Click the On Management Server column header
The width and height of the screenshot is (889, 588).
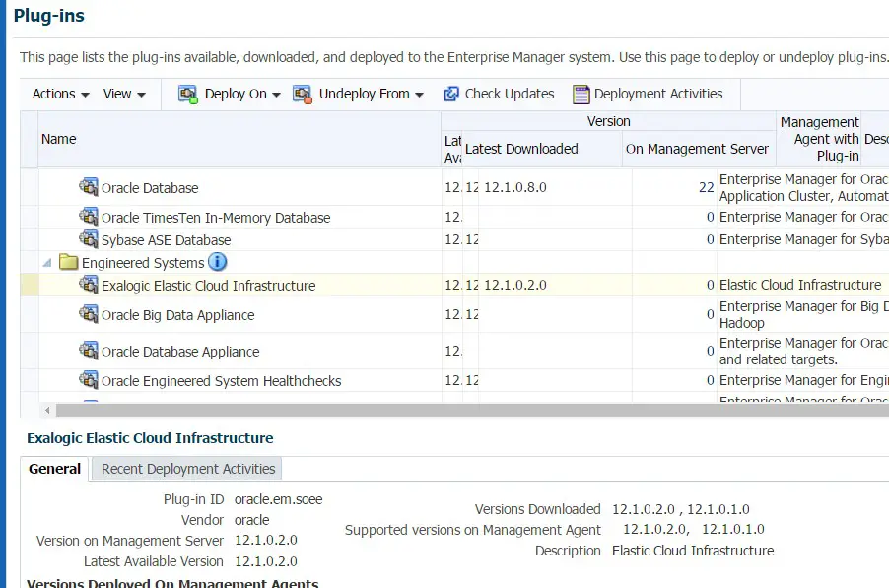699,149
